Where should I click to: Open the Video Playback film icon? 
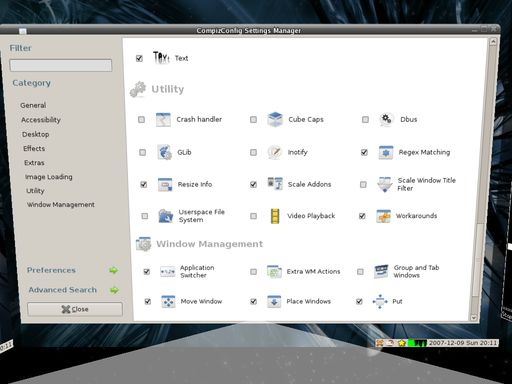tap(275, 216)
